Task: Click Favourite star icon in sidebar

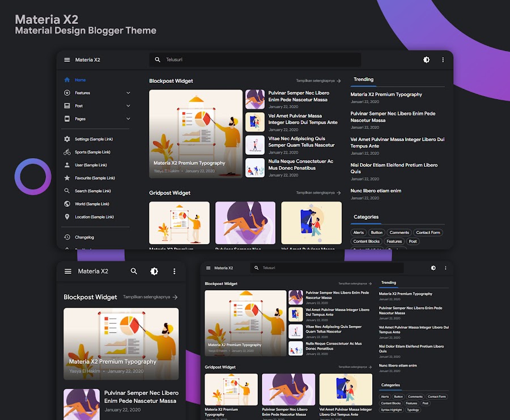Action: coord(67,178)
